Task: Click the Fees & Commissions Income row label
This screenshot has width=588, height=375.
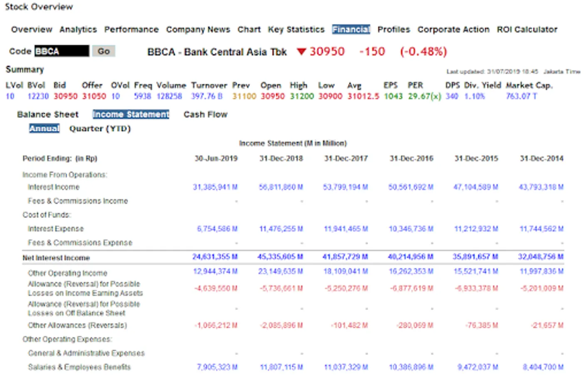Action: (78, 201)
